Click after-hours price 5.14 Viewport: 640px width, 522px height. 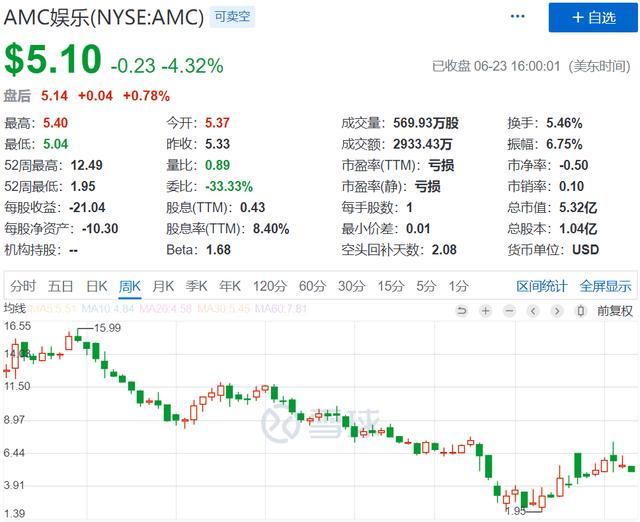click(54, 96)
